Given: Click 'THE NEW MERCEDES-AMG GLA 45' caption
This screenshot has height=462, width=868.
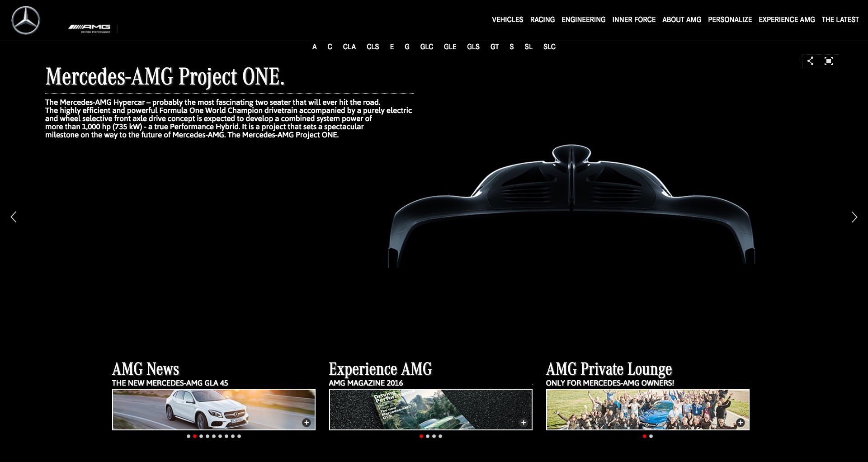Looking at the screenshot, I should 170,383.
